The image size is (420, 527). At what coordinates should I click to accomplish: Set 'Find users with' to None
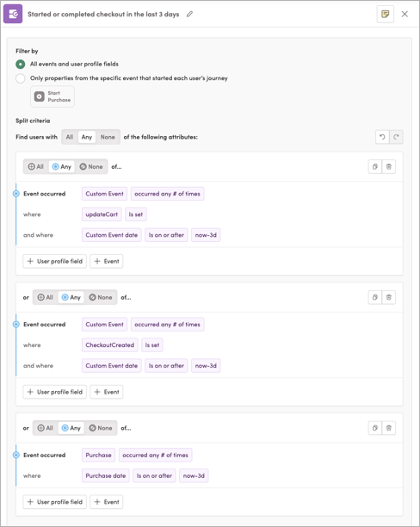point(108,137)
